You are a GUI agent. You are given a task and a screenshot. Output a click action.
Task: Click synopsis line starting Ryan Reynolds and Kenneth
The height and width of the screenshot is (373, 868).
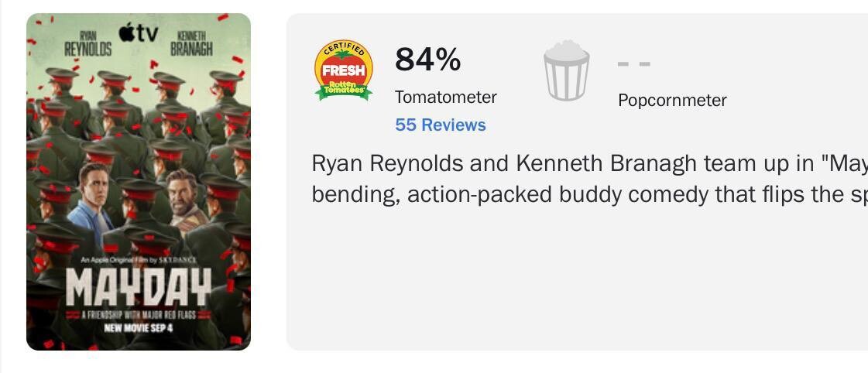coord(589,164)
